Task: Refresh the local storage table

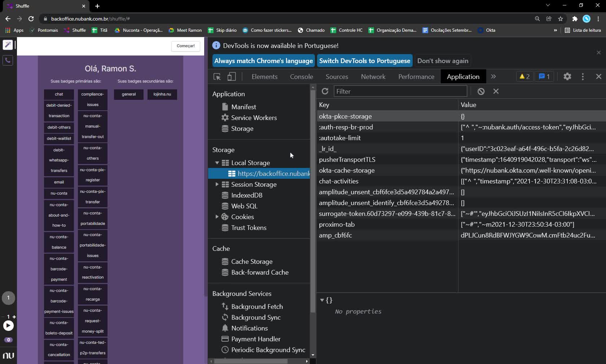Action: (325, 92)
